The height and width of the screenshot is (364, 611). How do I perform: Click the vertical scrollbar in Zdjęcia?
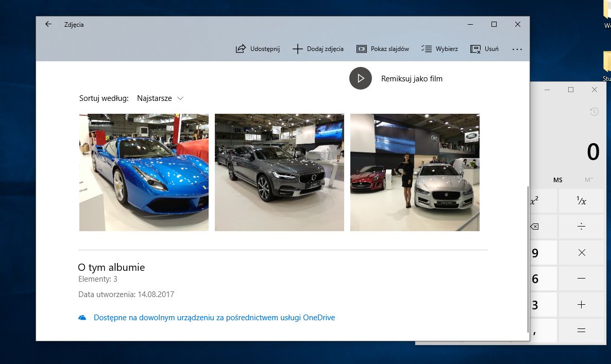(528, 259)
